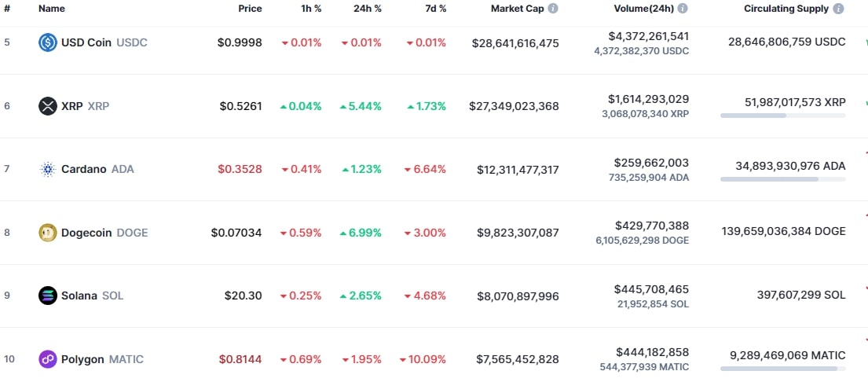The width and height of the screenshot is (868, 382).
Task: Open the Market Cap info icon
Action: click(553, 9)
